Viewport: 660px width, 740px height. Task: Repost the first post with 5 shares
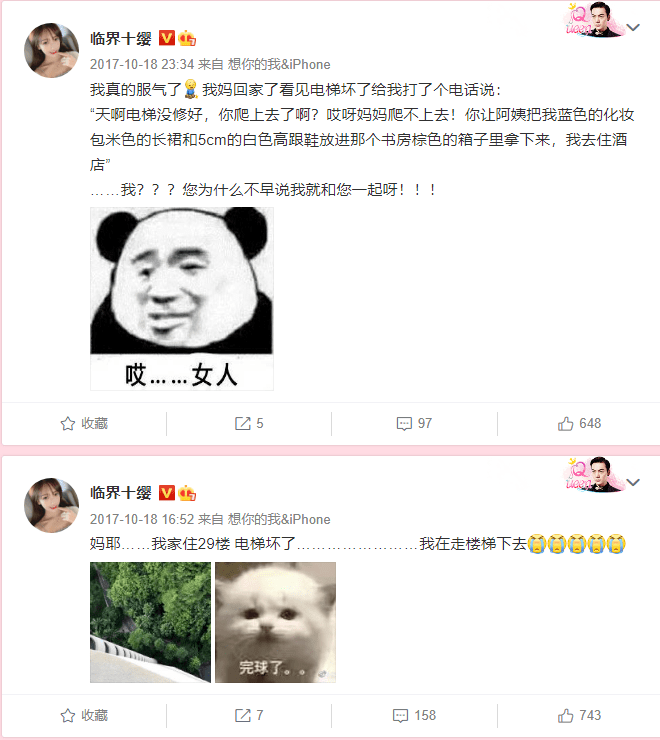pyautogui.click(x=249, y=423)
